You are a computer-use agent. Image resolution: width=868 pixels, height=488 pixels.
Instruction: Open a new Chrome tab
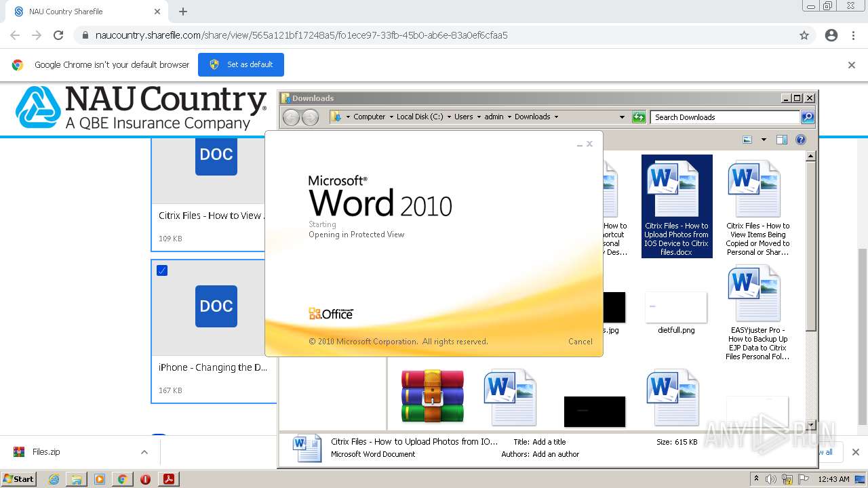tap(183, 12)
